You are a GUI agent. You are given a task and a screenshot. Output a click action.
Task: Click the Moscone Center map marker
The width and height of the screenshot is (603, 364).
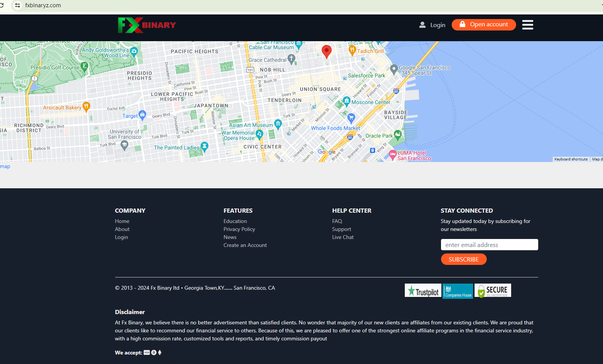coord(346,101)
